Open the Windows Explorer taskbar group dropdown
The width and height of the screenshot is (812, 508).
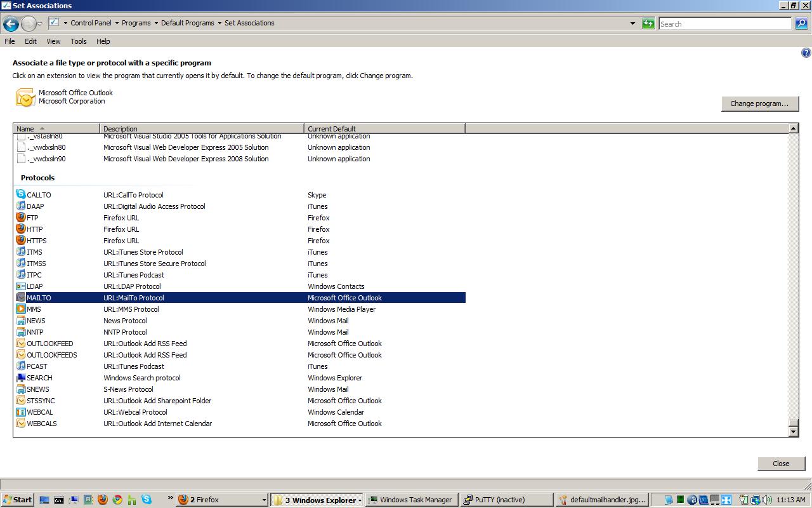pos(360,500)
